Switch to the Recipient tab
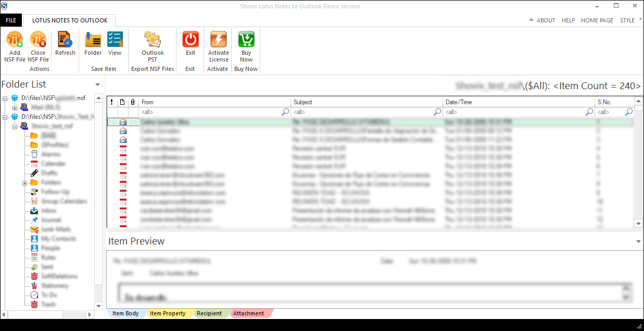The image size is (644, 331). tap(209, 313)
